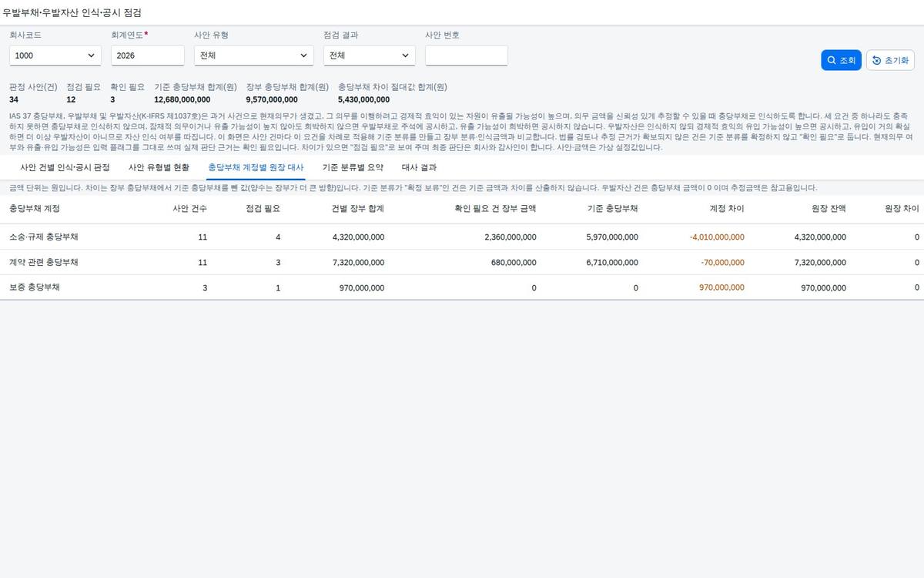
Task: Click the 초기화 reset button
Action: coord(889,60)
